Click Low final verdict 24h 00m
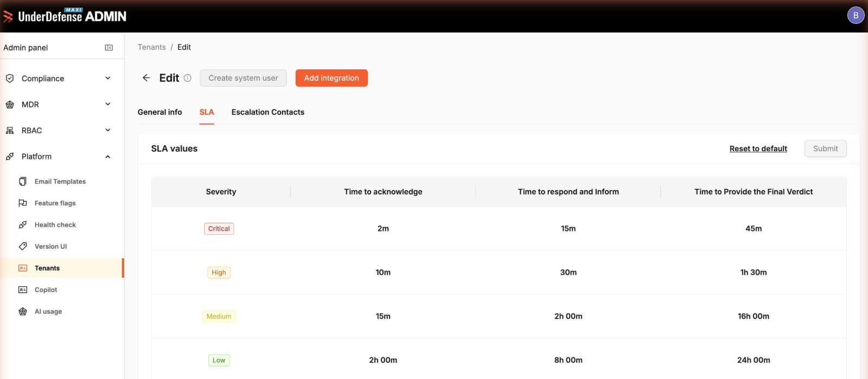 (x=754, y=361)
